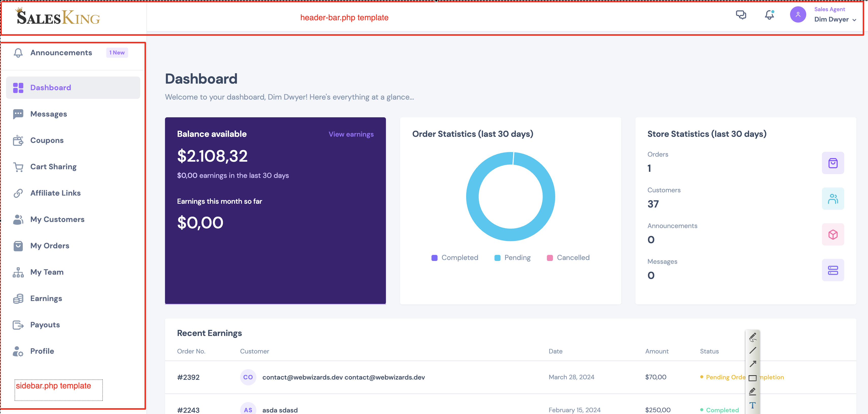868x414 pixels.
Task: Select the sketch pen annotation tool
Action: (753, 337)
